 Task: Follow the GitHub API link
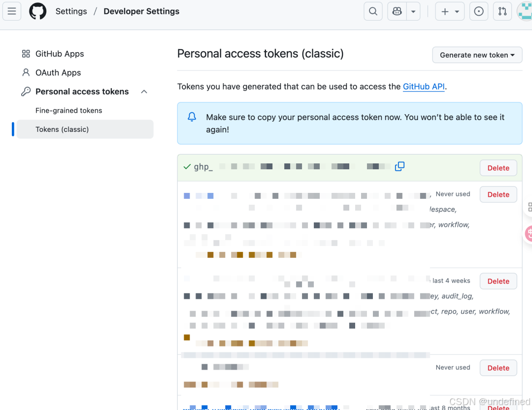[x=424, y=87]
